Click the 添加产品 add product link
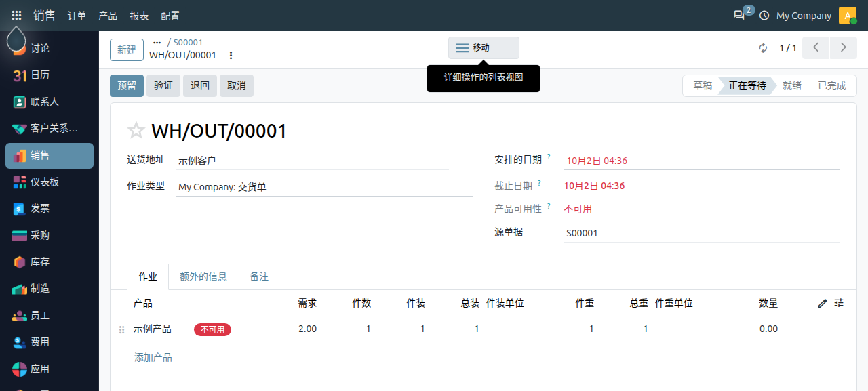This screenshot has width=868, height=391. point(153,357)
